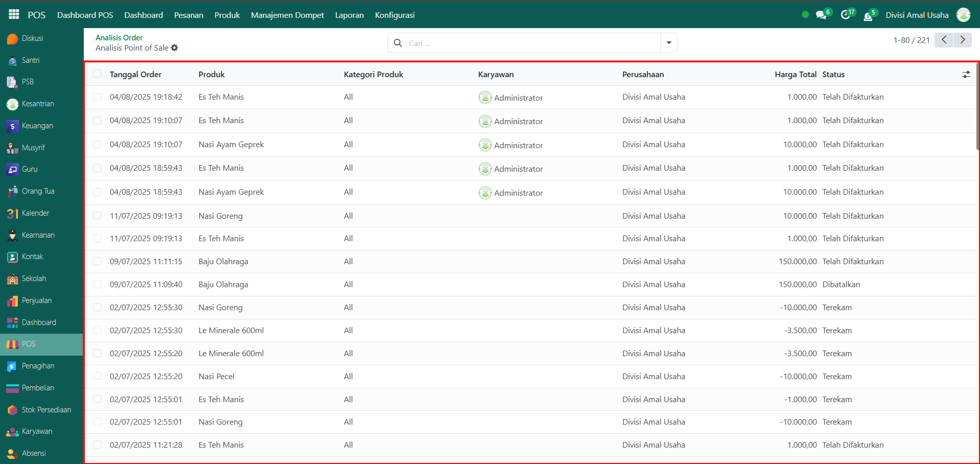The height and width of the screenshot is (464, 980).
Task: Click the Cari search input field
Action: tap(531, 43)
